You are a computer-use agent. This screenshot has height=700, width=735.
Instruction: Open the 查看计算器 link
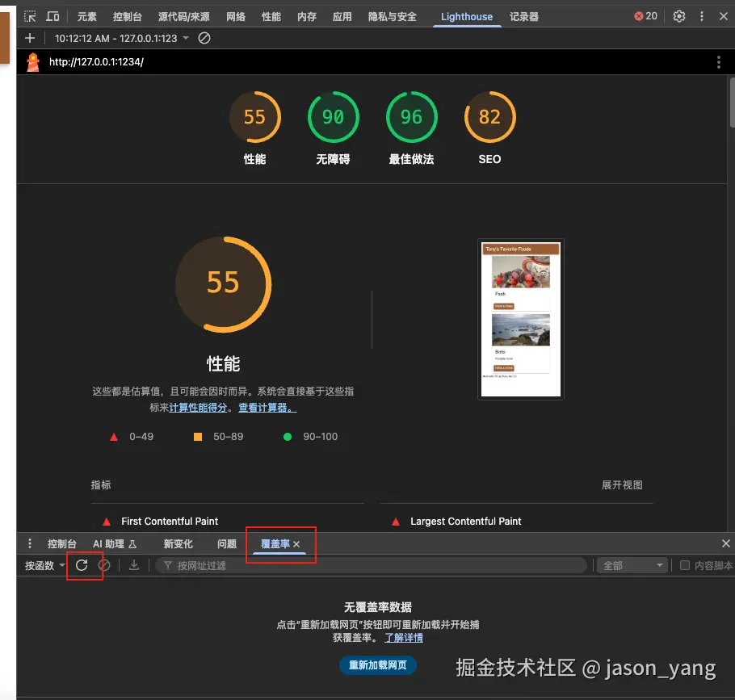267,408
